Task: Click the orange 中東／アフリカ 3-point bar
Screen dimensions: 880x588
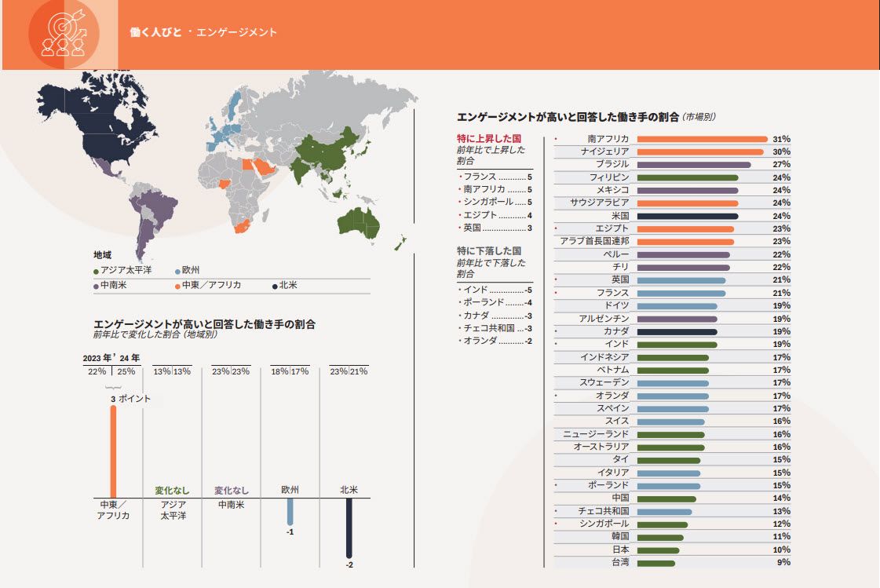Action: point(113,451)
